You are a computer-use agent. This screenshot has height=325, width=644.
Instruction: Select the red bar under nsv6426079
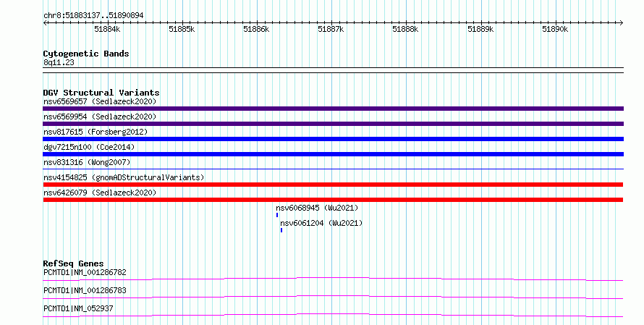(x=333, y=200)
